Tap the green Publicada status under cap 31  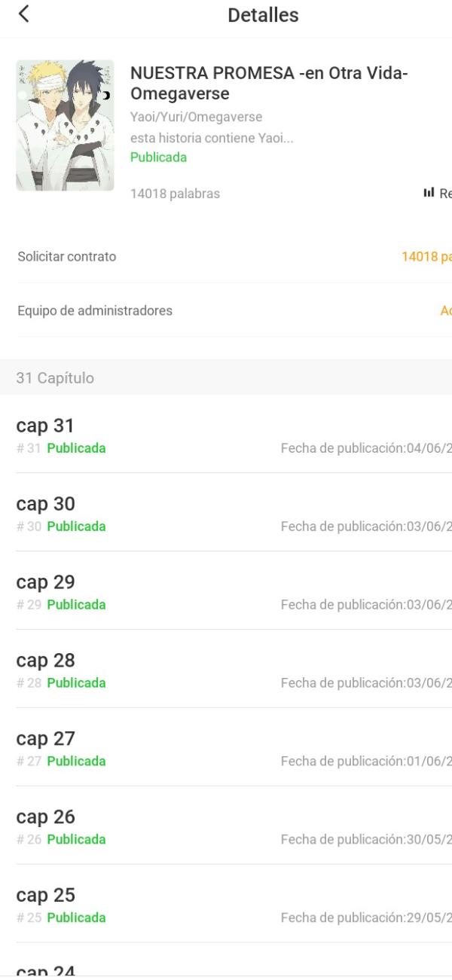76,448
